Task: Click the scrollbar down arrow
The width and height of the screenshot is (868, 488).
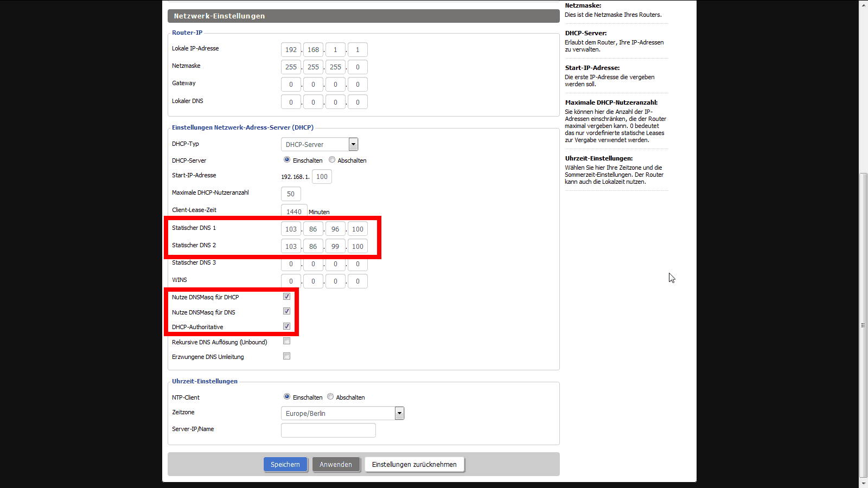Action: (x=863, y=483)
